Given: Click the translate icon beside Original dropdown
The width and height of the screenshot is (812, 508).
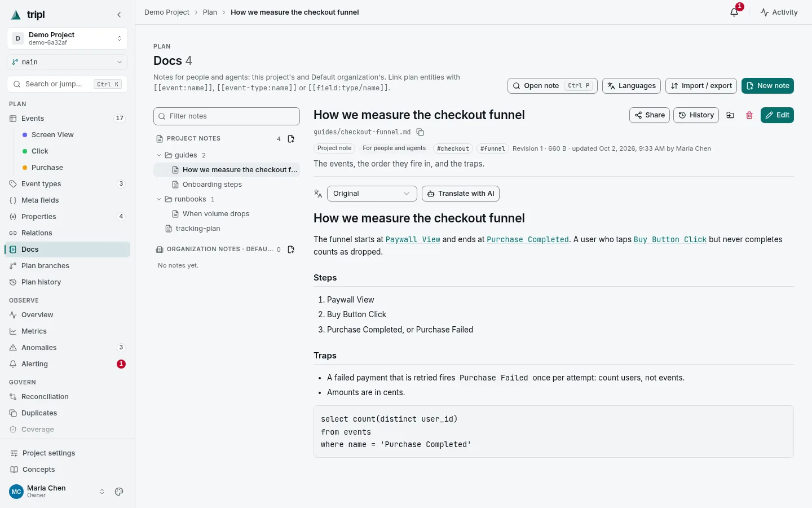Looking at the screenshot, I should tap(318, 194).
